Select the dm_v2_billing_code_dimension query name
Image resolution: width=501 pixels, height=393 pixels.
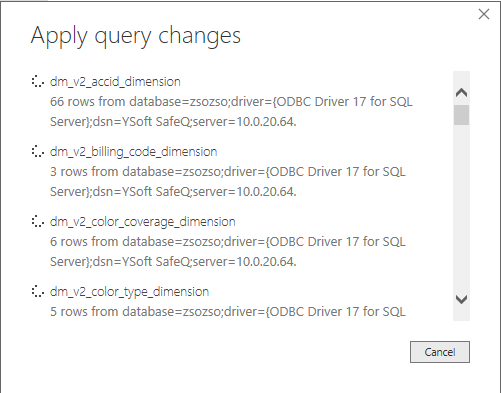coord(134,152)
